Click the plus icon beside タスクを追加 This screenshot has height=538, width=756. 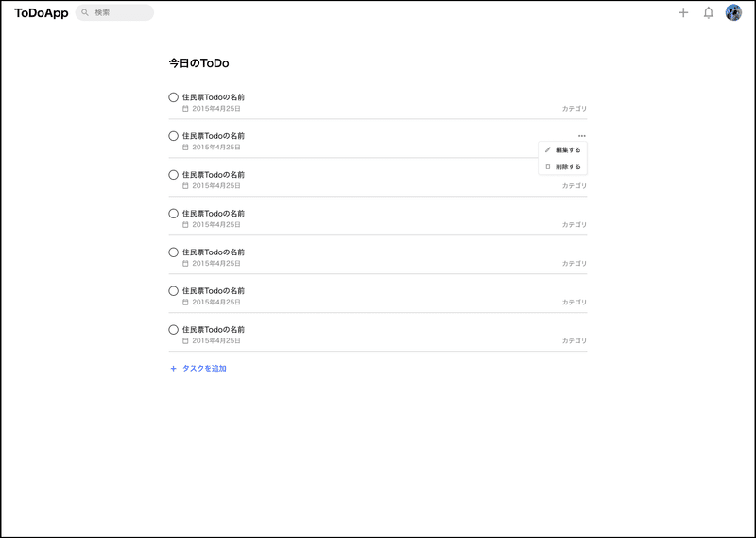click(x=174, y=369)
